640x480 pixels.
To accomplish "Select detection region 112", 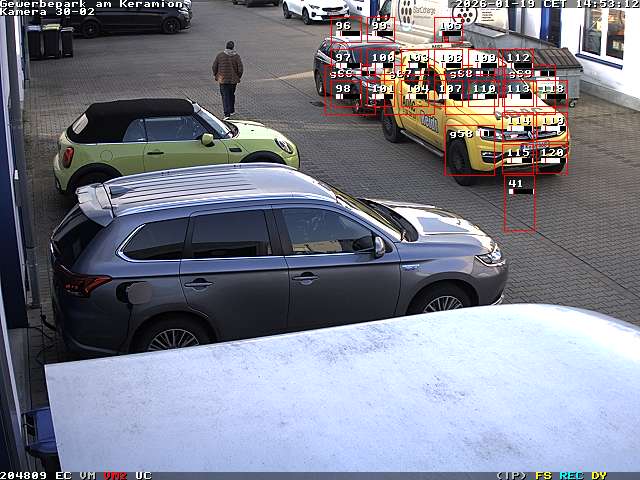I will click(x=517, y=58).
